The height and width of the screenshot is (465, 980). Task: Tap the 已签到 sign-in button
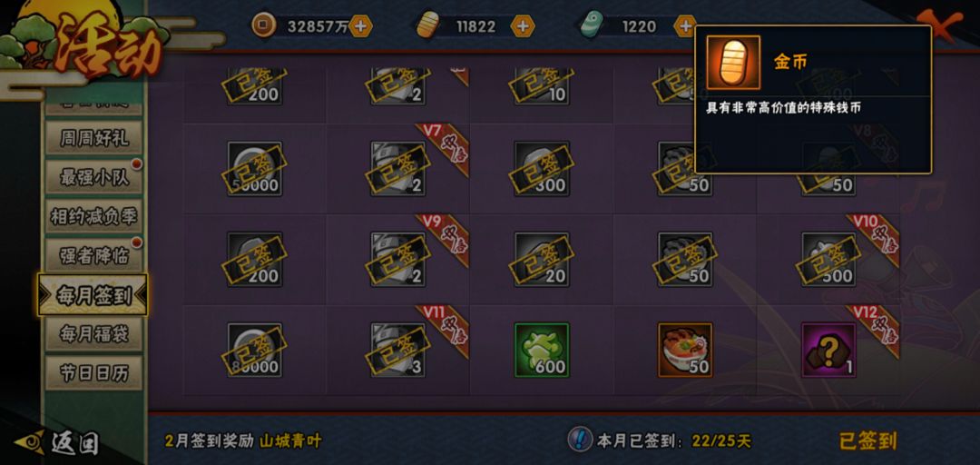click(867, 440)
